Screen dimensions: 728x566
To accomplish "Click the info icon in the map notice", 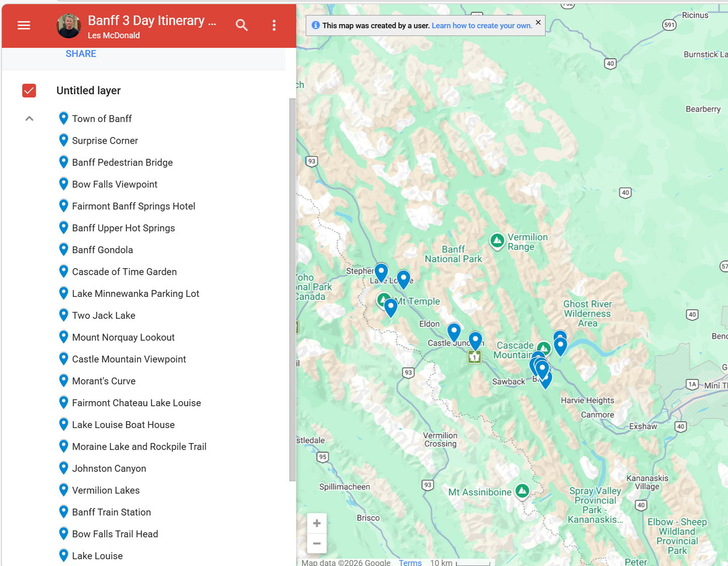I will 315,25.
